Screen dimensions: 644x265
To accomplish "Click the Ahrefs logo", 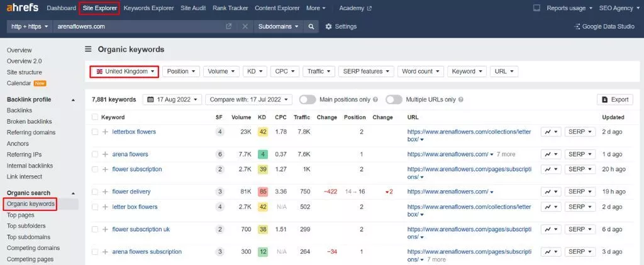I will pos(23,8).
